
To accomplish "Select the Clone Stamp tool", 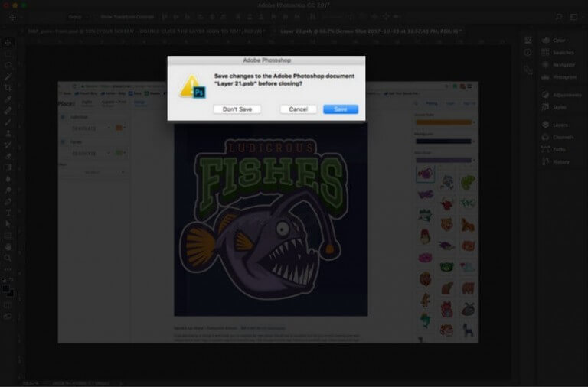I will tap(8, 133).
